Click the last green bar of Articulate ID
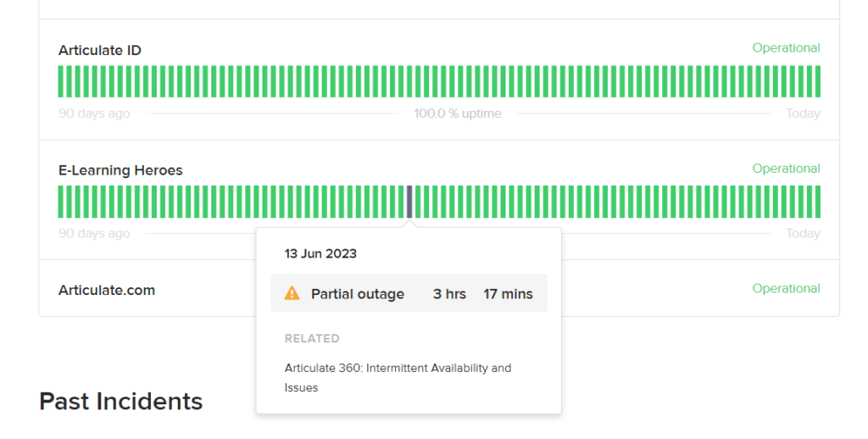 tap(818, 81)
